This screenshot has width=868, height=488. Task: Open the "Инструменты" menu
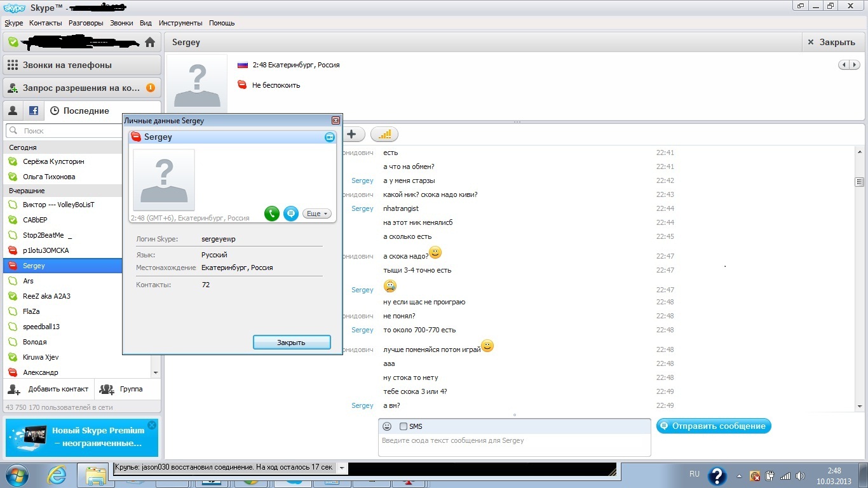point(180,23)
